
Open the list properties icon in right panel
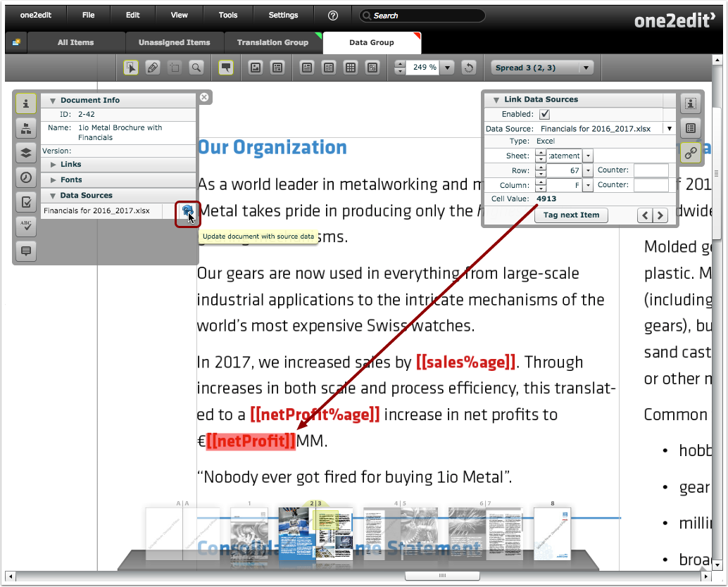coord(691,128)
